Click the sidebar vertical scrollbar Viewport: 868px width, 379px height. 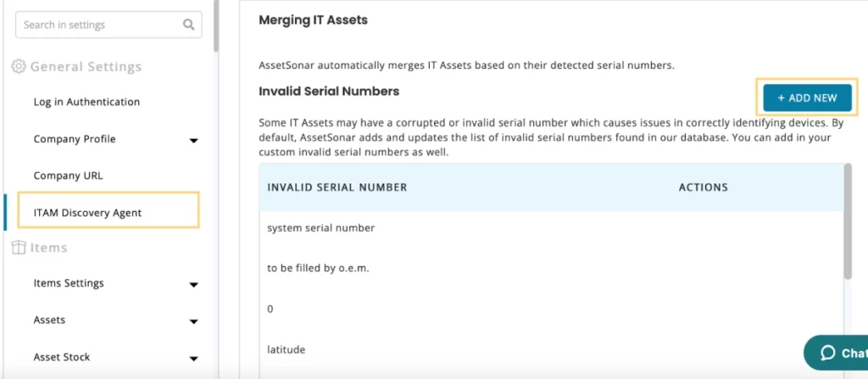(215, 25)
